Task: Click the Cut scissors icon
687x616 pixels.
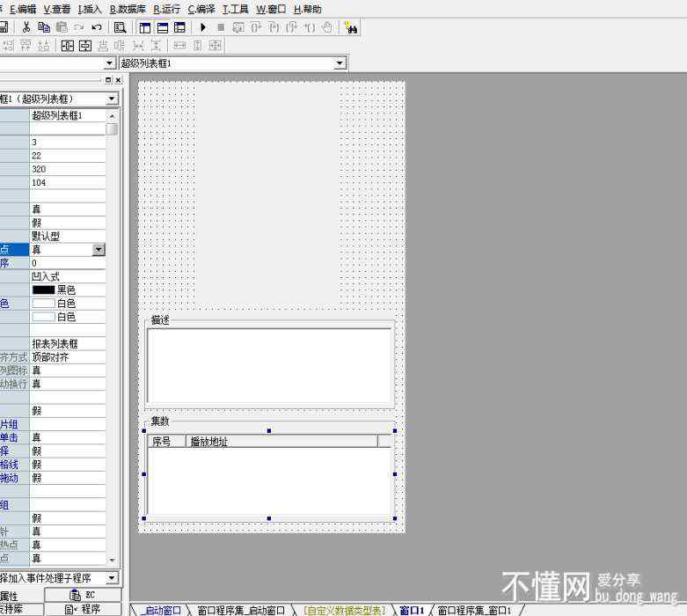Action: tap(26, 28)
